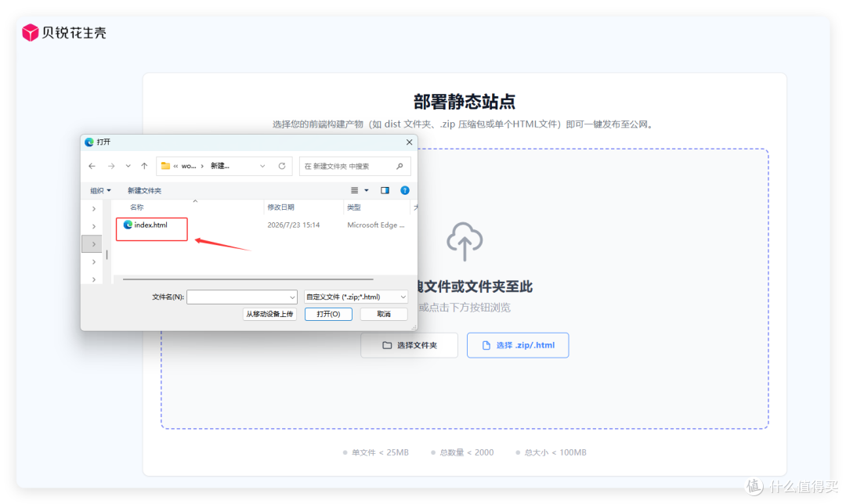846x504 pixels.
Task: Click the cloud upload icon
Action: click(x=465, y=241)
